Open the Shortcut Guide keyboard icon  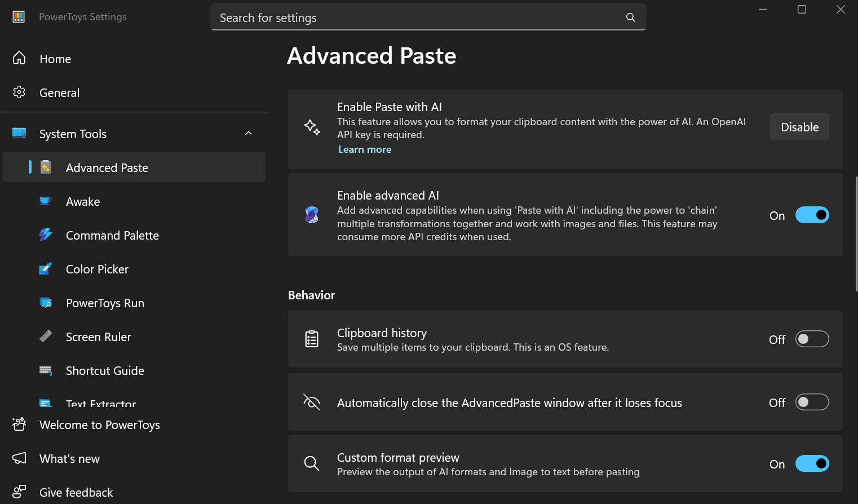pyautogui.click(x=46, y=370)
